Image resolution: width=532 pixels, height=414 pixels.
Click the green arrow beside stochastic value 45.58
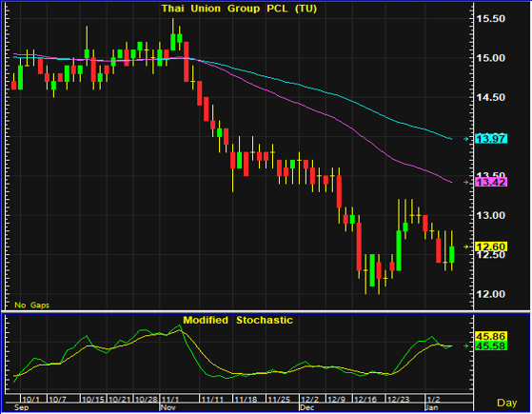pyautogui.click(x=466, y=345)
